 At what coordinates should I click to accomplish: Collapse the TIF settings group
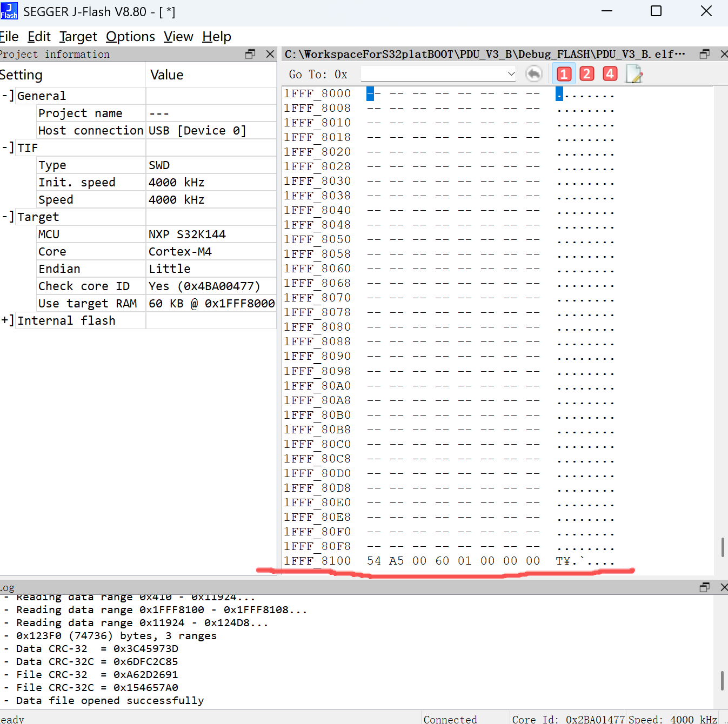pos(8,148)
